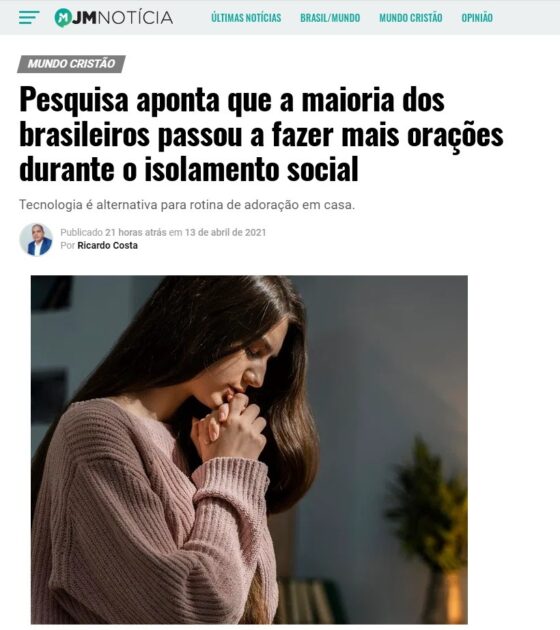
Task: Click the green JM Notícia speech-bubble logo icon
Action: 63,18
